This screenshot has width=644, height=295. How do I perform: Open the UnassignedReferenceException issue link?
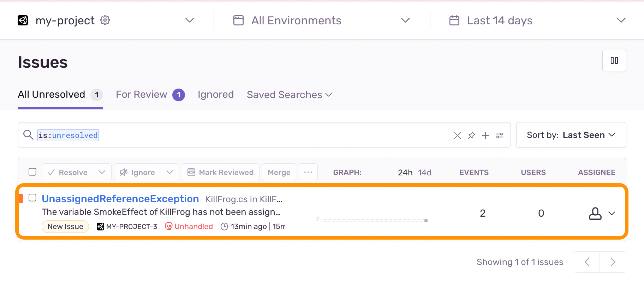pyautogui.click(x=120, y=199)
